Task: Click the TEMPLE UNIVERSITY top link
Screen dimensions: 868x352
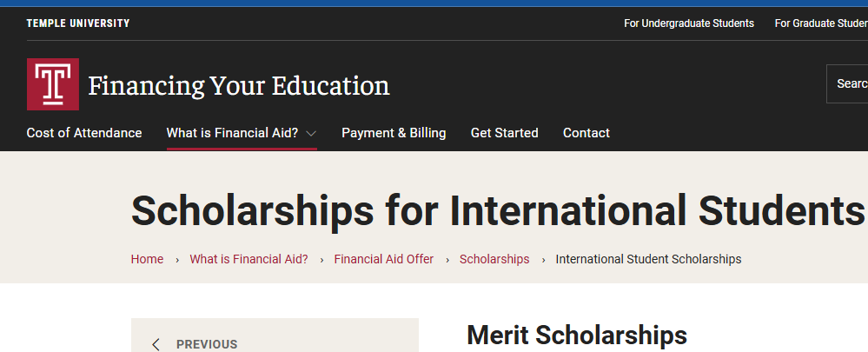Action: click(x=78, y=23)
